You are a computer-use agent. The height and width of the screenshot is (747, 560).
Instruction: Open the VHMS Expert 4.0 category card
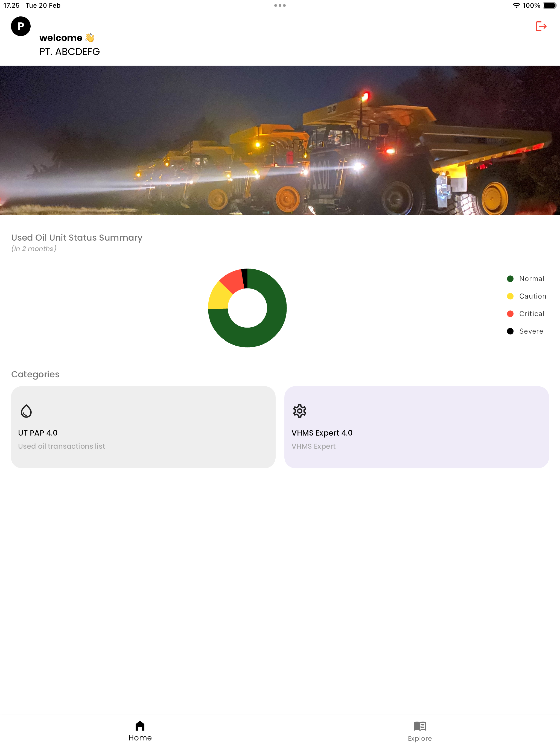[x=416, y=427]
